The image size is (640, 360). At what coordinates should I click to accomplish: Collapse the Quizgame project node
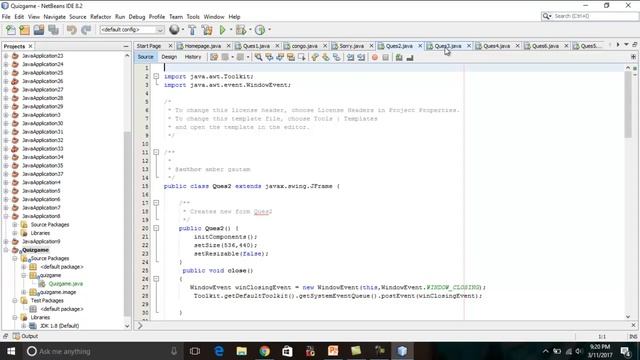click(6, 250)
